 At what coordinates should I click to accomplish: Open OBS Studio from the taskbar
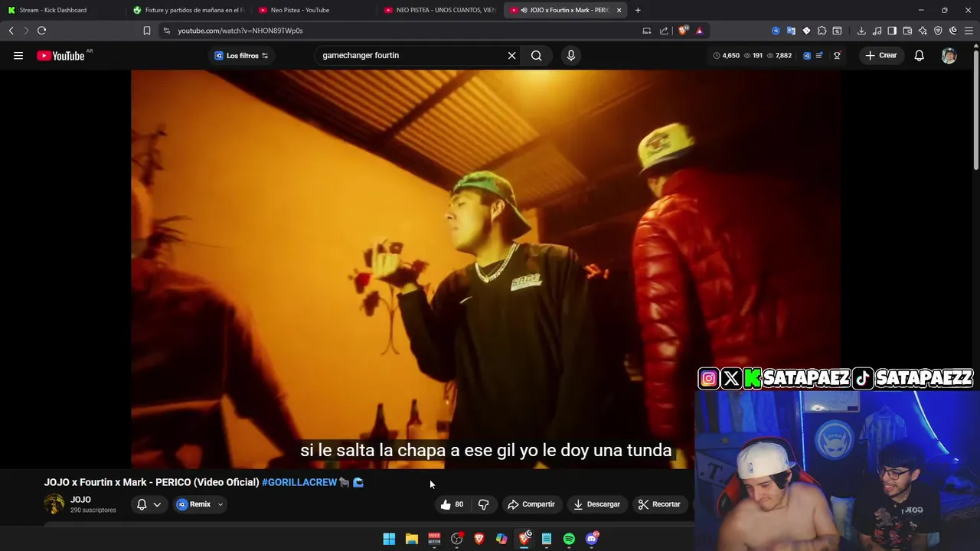(x=457, y=539)
